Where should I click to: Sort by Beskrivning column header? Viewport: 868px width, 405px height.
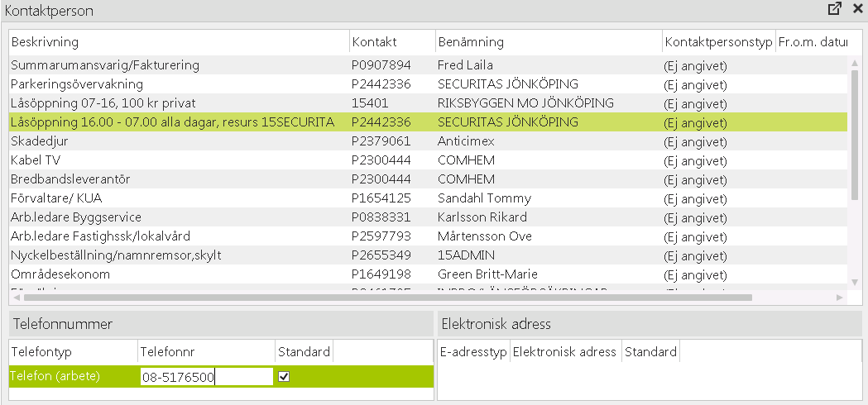point(178,42)
